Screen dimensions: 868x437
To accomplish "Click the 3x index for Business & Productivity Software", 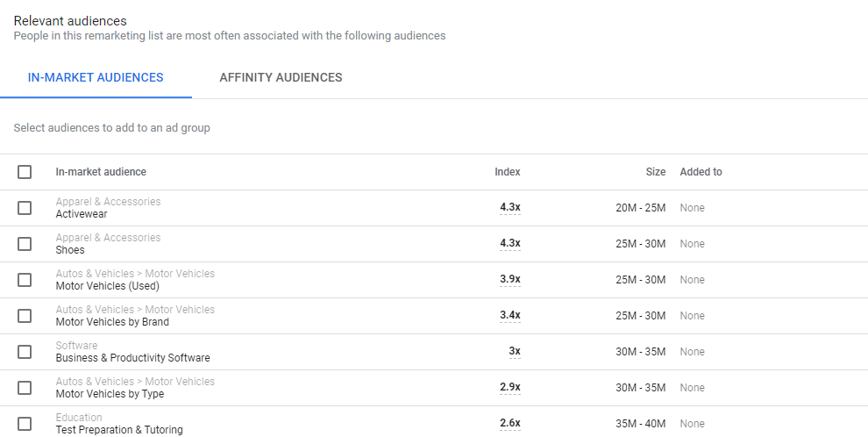I will tap(514, 352).
